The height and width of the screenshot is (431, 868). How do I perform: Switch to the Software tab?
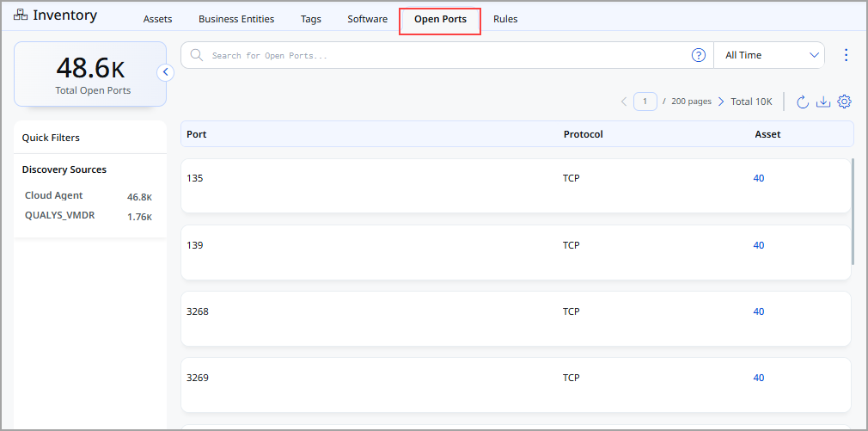pos(368,19)
